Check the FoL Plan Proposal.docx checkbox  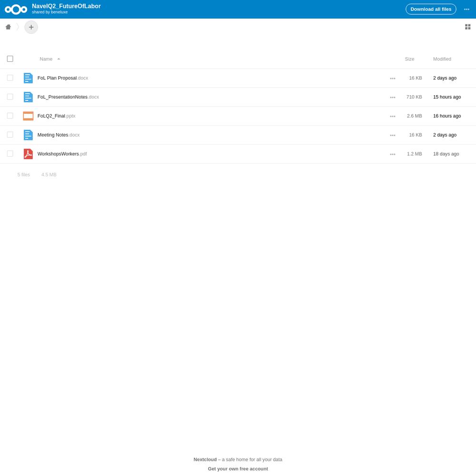point(10,78)
